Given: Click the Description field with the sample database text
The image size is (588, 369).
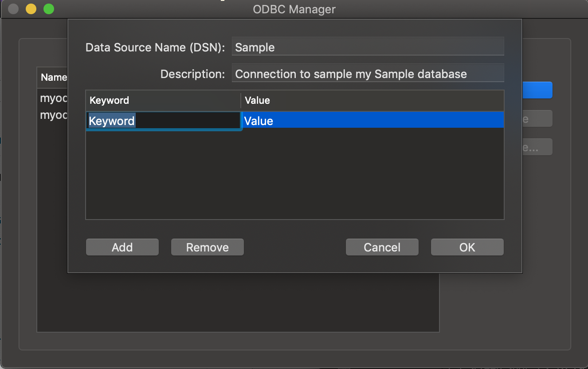Looking at the screenshot, I should [x=368, y=73].
